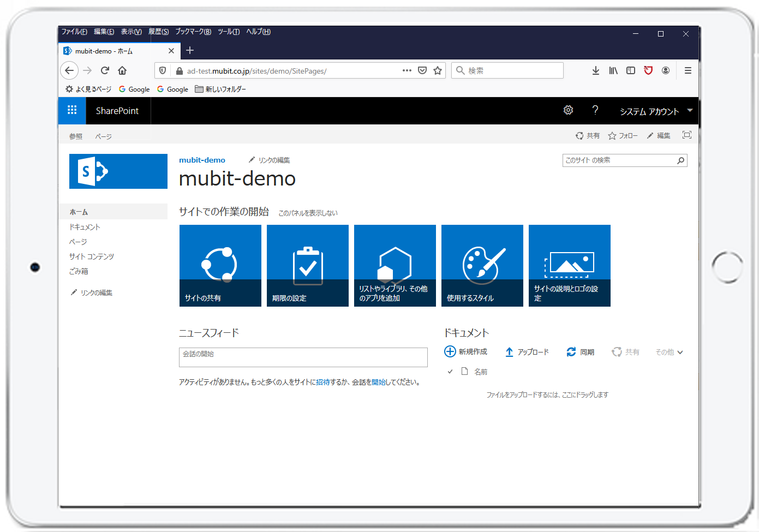This screenshot has height=532, width=759.
Task: Click the Firefox forward arrow
Action: (x=87, y=70)
